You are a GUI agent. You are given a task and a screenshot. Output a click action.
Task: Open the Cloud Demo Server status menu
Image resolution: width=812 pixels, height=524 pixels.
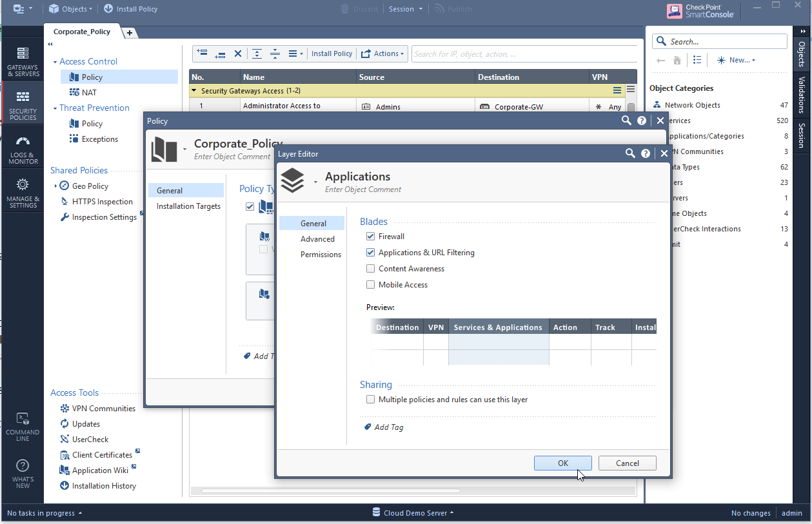(413, 513)
